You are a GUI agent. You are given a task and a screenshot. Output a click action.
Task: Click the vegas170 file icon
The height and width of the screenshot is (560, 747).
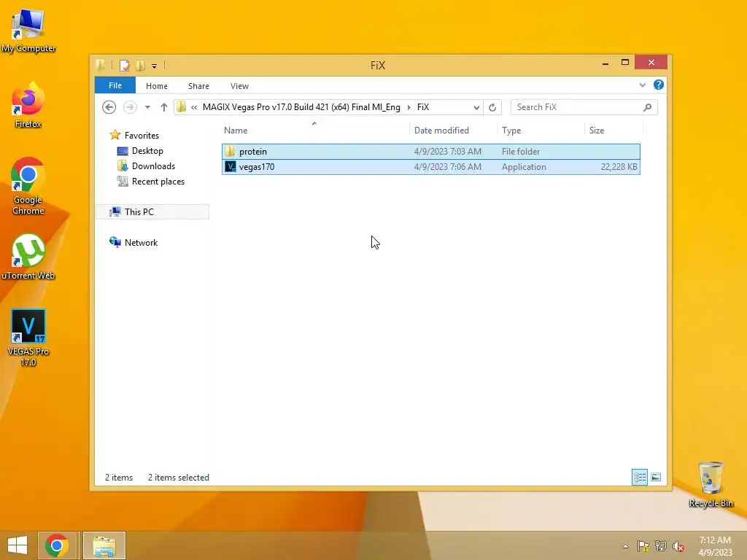(231, 167)
